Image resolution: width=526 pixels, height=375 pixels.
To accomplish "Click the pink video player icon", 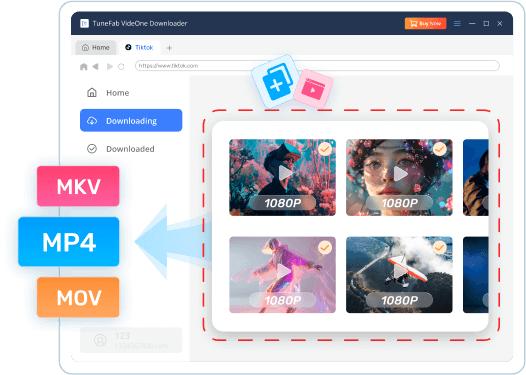I will [x=313, y=89].
